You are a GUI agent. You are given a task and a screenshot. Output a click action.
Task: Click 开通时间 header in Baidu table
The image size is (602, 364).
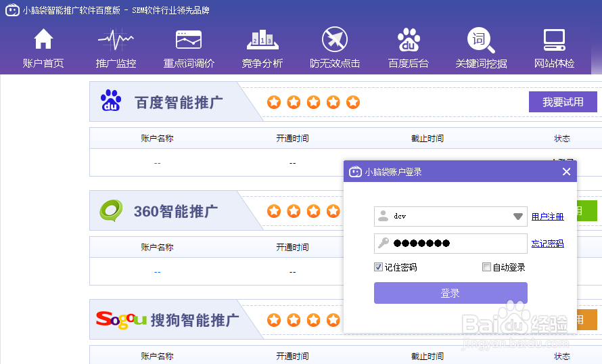[x=292, y=138]
